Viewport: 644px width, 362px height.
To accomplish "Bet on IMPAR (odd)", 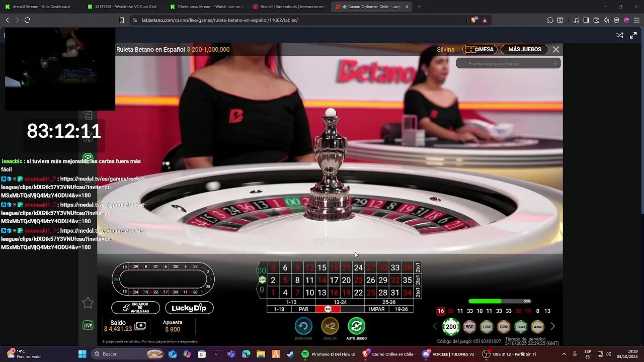I will (377, 309).
